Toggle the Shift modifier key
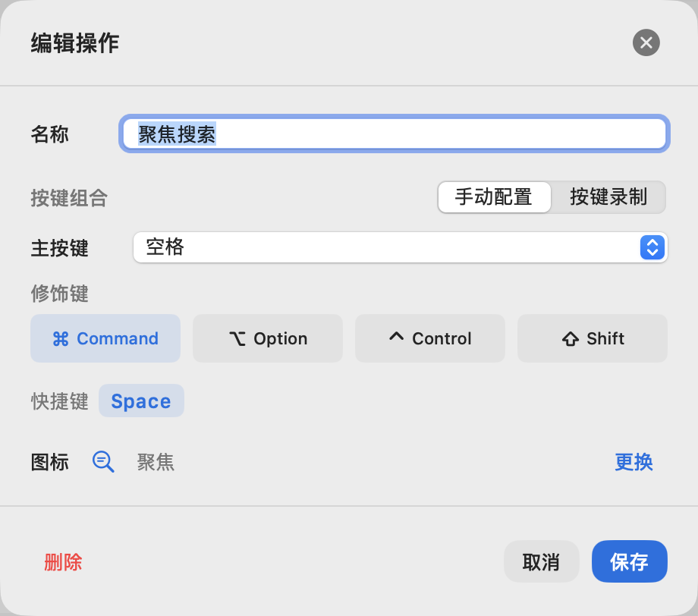Image resolution: width=698 pixels, height=616 pixels. 592,338
